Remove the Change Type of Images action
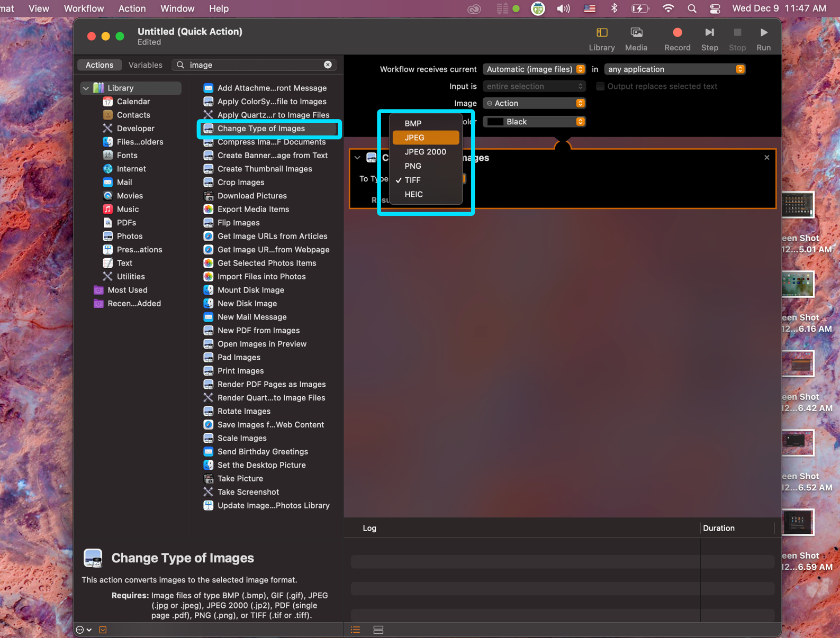The height and width of the screenshot is (638, 840). pyautogui.click(x=766, y=158)
